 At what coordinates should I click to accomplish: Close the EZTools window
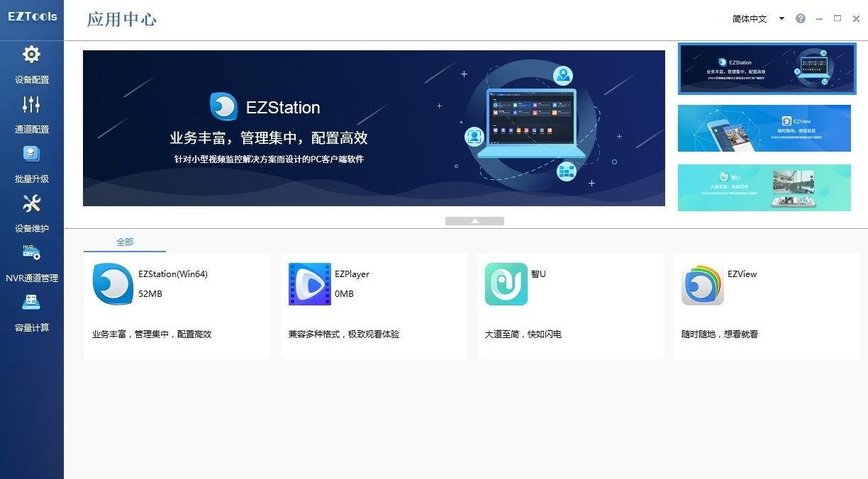click(856, 19)
